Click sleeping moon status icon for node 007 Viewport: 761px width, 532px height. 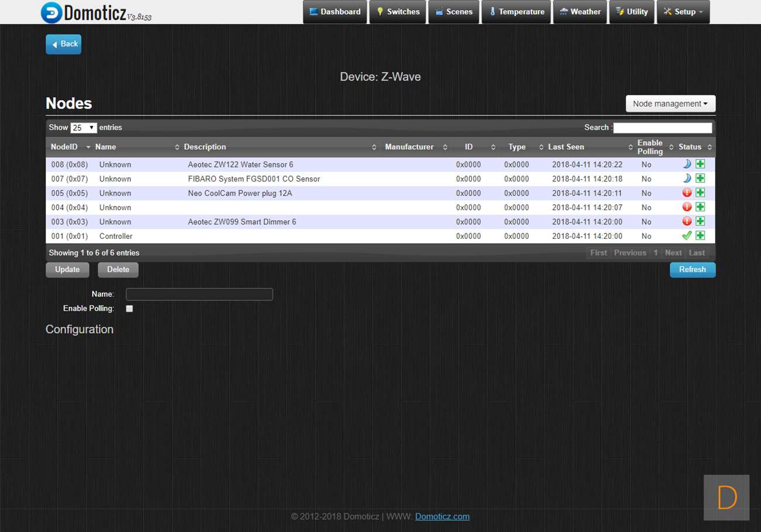tap(687, 179)
